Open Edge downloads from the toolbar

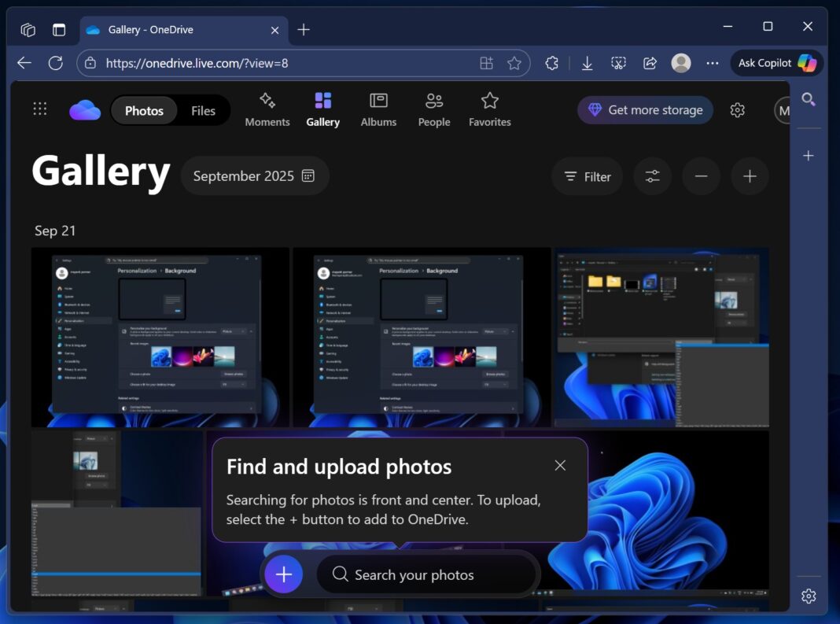[x=587, y=62]
